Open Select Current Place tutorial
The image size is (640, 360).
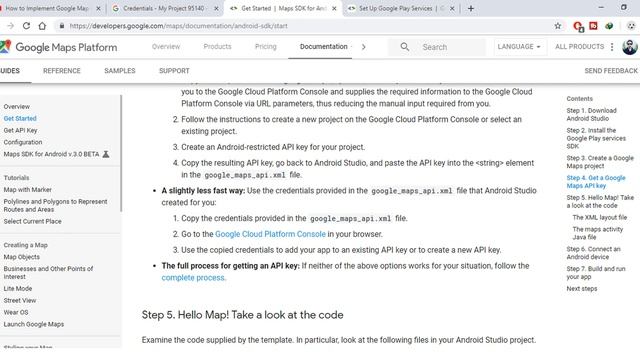coord(33,221)
